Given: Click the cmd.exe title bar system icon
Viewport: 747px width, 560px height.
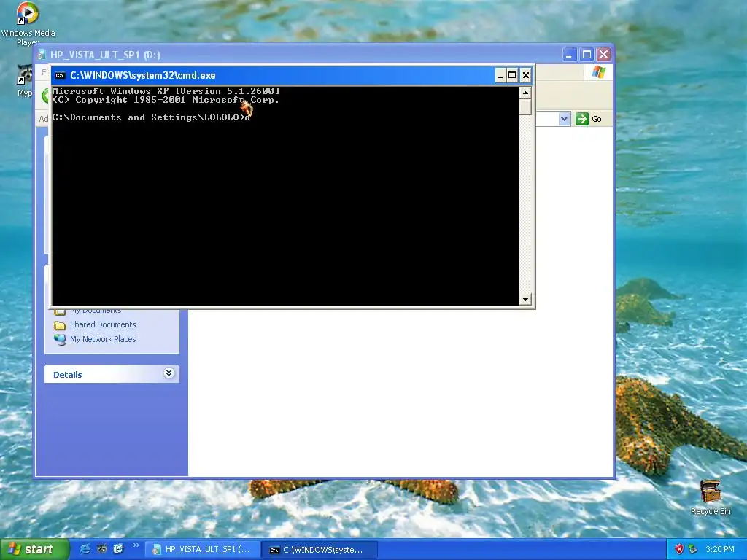Looking at the screenshot, I should 60,75.
